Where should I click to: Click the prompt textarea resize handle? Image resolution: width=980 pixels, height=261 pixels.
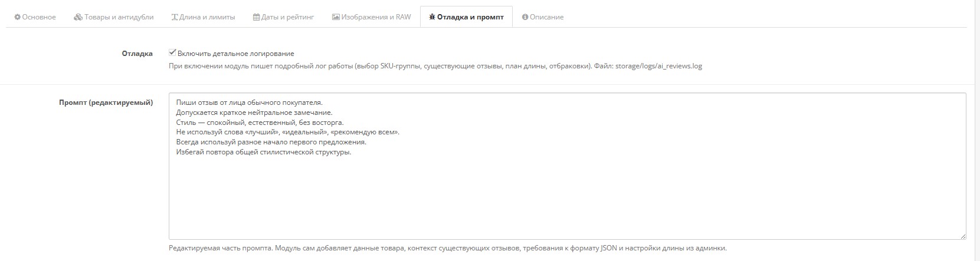click(963, 236)
